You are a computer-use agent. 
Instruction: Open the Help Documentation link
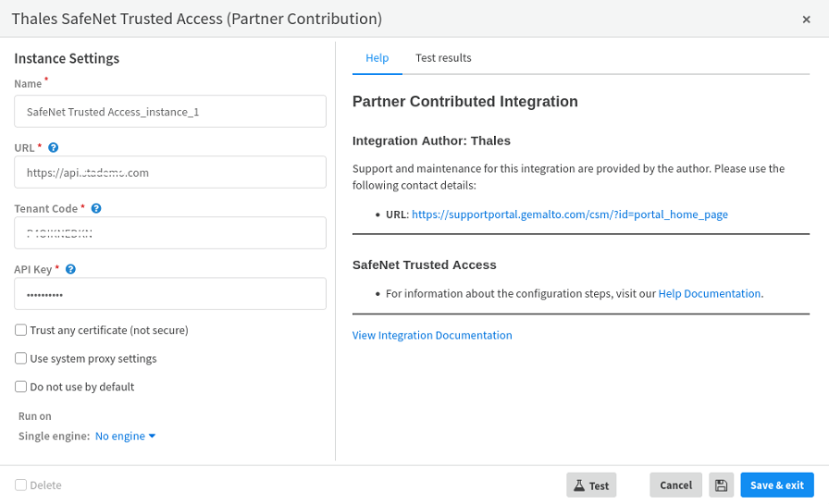coord(709,294)
